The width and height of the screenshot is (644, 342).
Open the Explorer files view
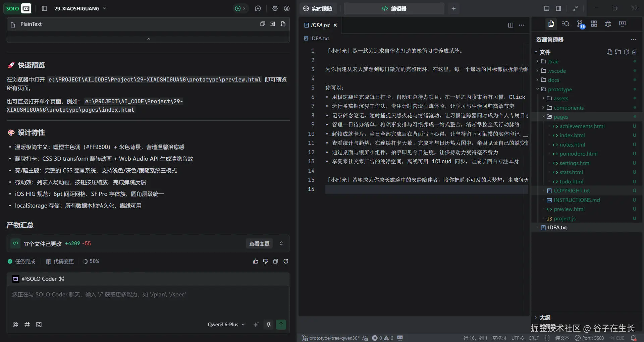(551, 24)
